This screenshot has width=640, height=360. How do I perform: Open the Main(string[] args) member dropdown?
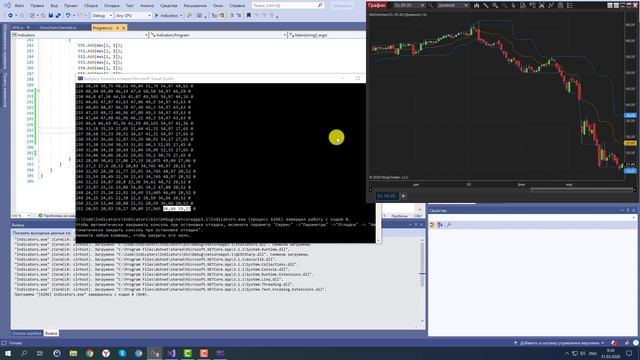coord(327,35)
